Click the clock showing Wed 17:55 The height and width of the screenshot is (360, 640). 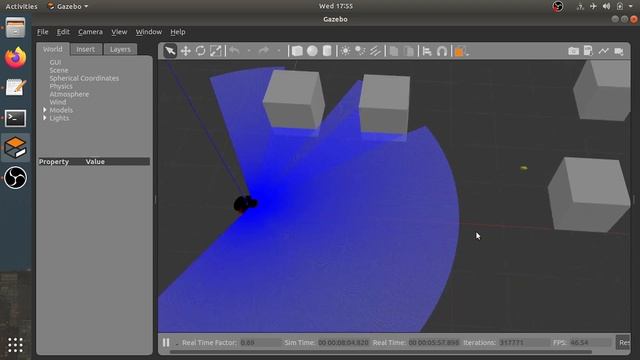336,6
